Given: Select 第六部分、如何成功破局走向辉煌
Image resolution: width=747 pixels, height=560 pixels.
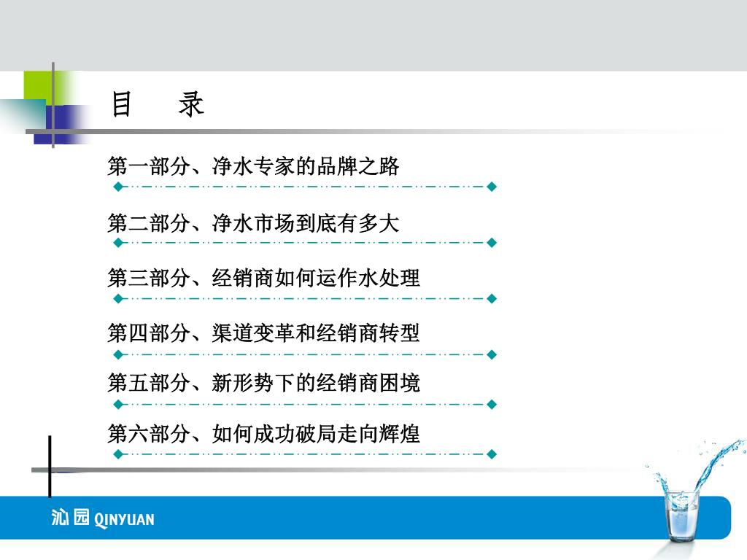Looking at the screenshot, I should click(263, 434).
